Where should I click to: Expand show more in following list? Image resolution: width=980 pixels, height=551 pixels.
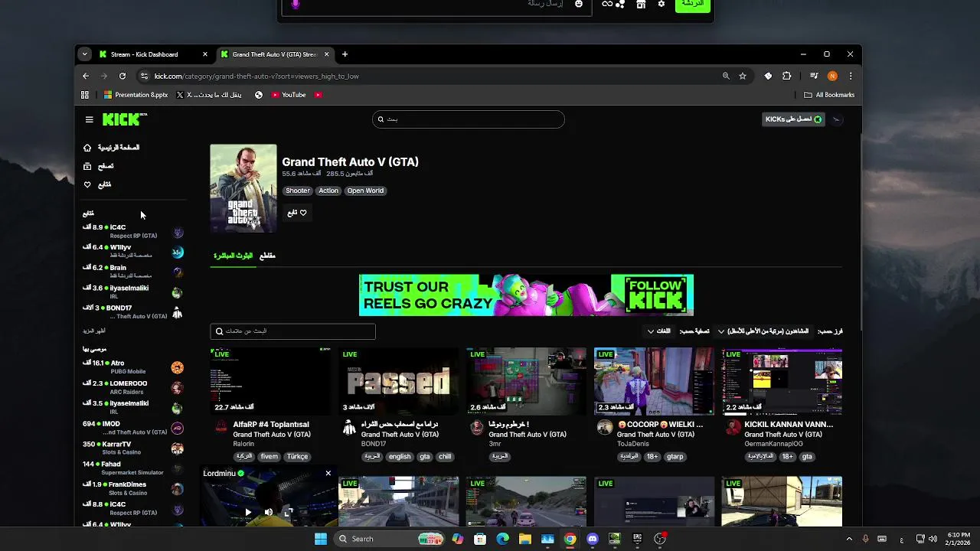pos(94,331)
